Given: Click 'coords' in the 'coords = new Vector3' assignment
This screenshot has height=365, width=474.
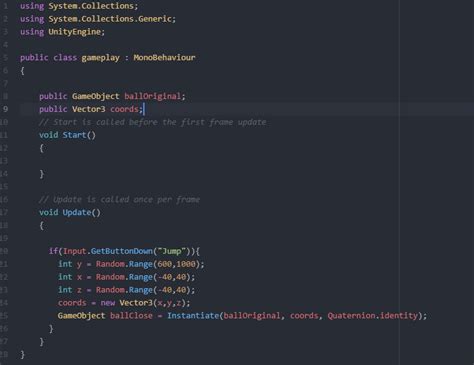Looking at the screenshot, I should (72, 303).
